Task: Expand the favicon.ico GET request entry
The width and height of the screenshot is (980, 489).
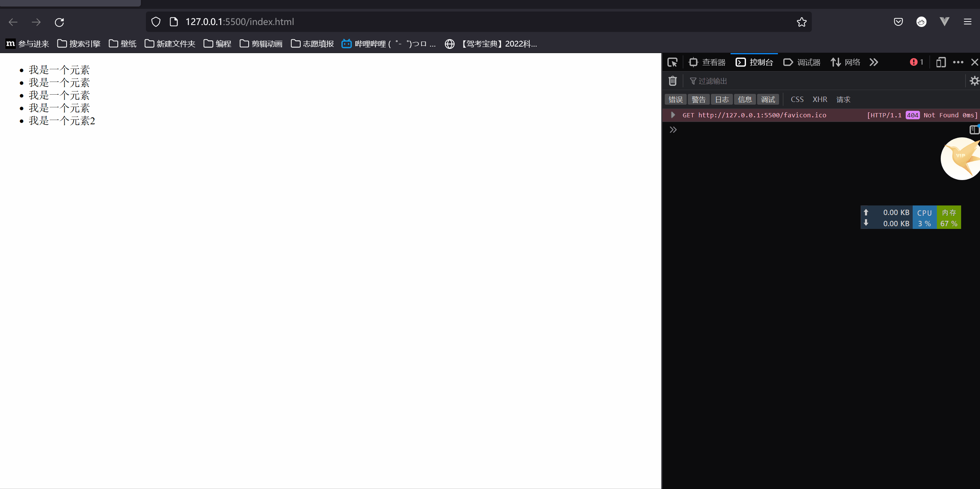Action: [x=673, y=115]
